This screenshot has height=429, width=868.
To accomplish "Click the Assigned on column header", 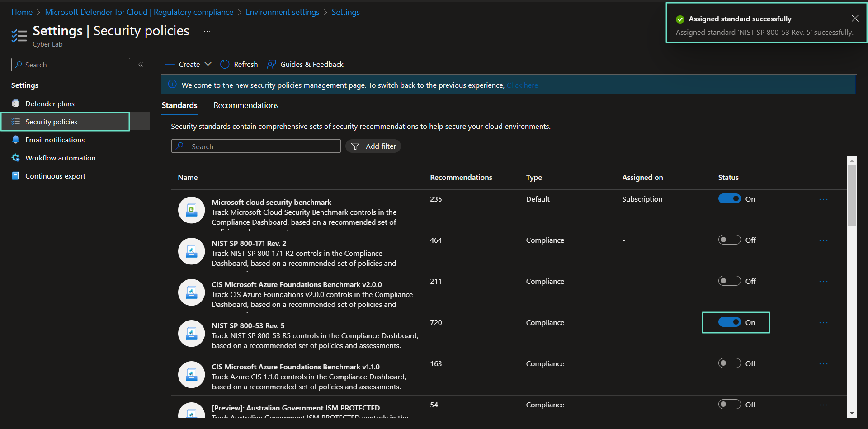I will (642, 177).
